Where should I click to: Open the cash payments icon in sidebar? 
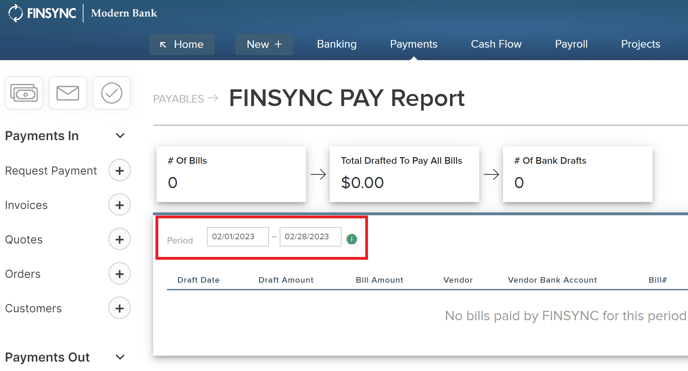coord(24,93)
